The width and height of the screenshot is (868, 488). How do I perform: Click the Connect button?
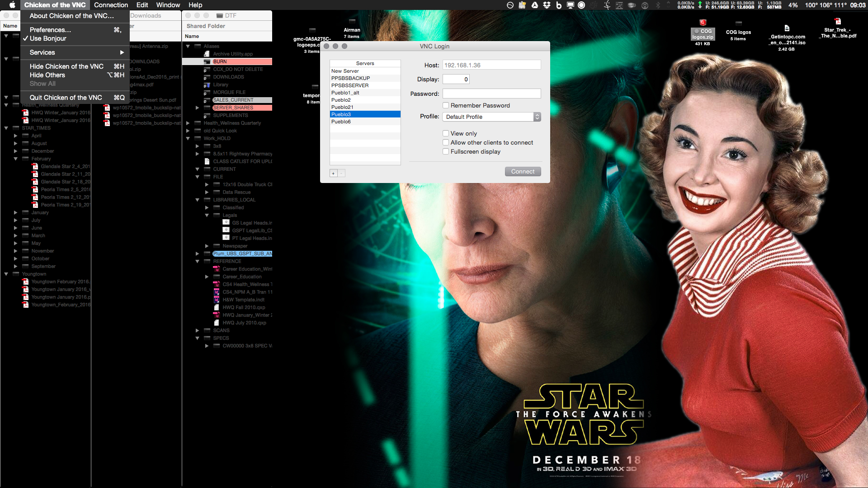coord(523,172)
